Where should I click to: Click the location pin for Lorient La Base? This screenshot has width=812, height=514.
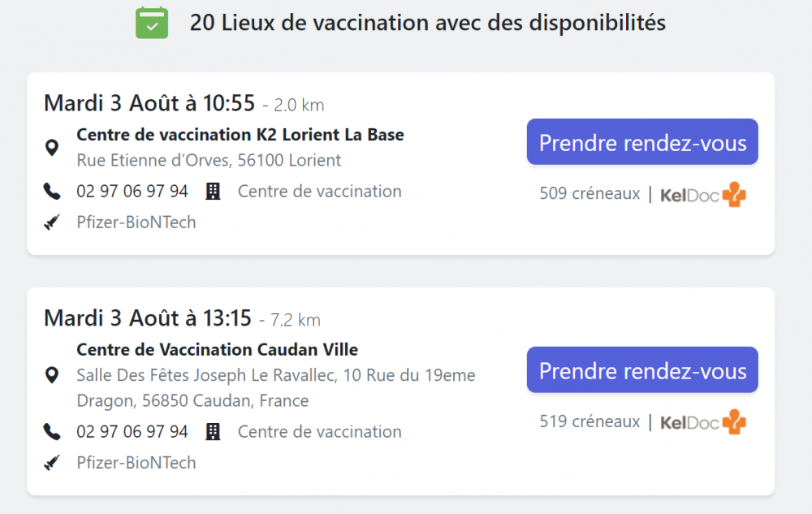(52, 148)
